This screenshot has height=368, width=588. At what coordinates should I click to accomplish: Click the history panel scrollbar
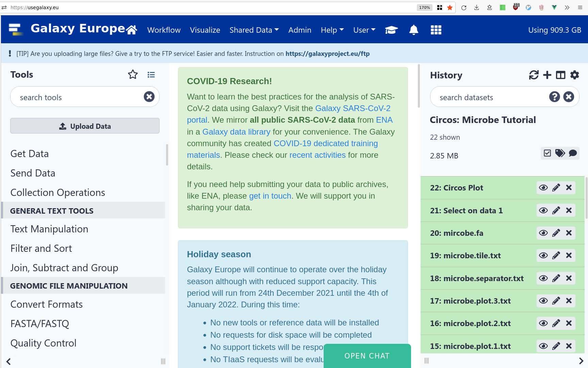click(x=586, y=198)
